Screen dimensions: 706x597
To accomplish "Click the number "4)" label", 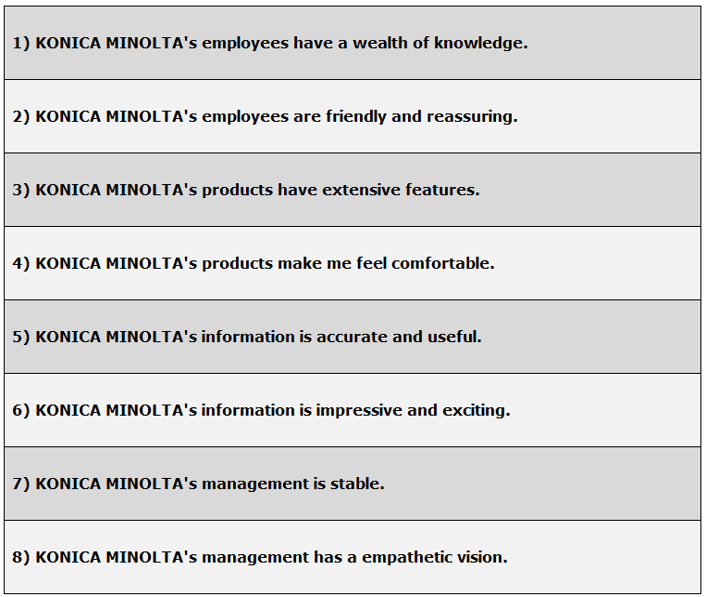I will pyautogui.click(x=21, y=263).
